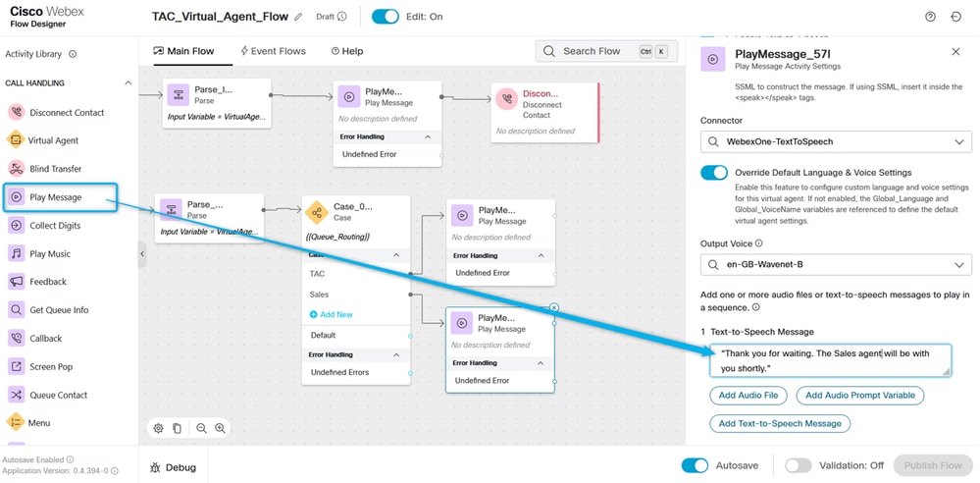Click in the Text-to-Speech Message text box
The height and width of the screenshot is (483, 980).
(x=830, y=360)
